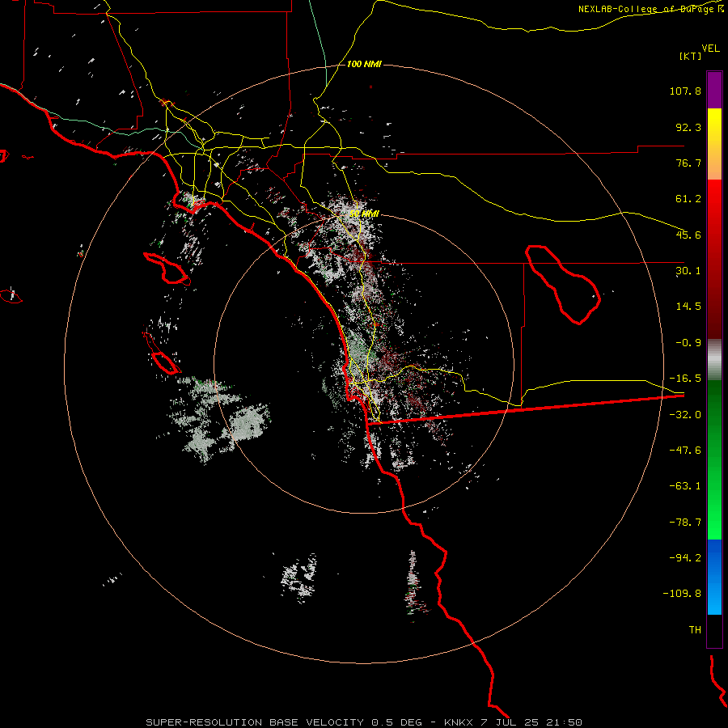Click the 107.8 legend value
The width and height of the screenshot is (728, 728).
[x=685, y=91]
